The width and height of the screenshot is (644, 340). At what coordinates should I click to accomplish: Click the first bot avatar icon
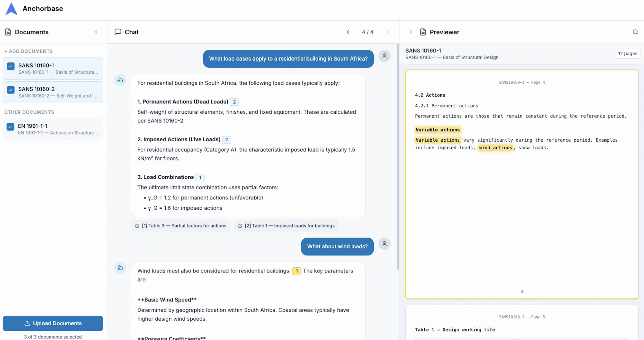coord(120,80)
